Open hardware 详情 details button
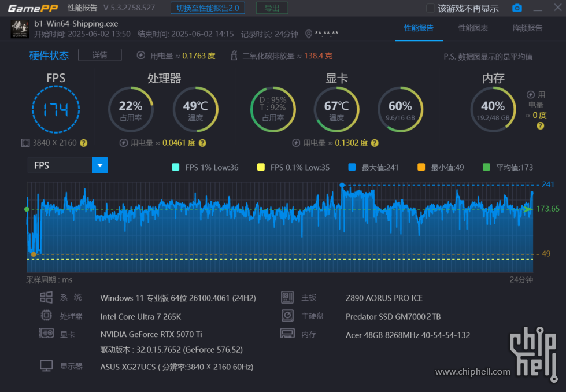This screenshot has height=392, width=566. (x=99, y=56)
